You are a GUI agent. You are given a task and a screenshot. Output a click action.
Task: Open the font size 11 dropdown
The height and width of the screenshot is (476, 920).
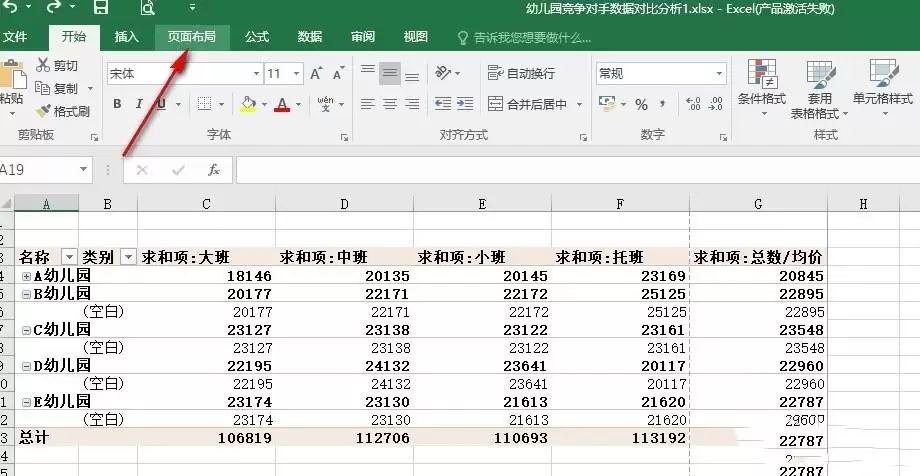pos(297,74)
